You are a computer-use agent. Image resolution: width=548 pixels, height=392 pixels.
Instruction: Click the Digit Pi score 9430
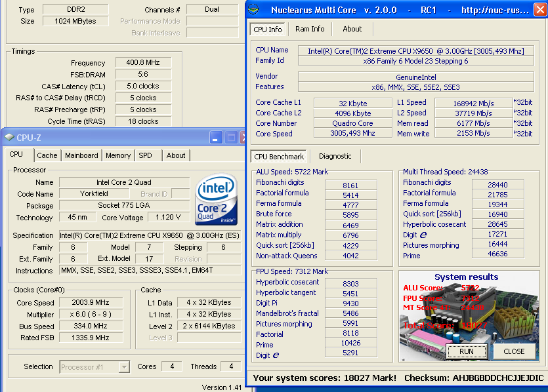351,304
